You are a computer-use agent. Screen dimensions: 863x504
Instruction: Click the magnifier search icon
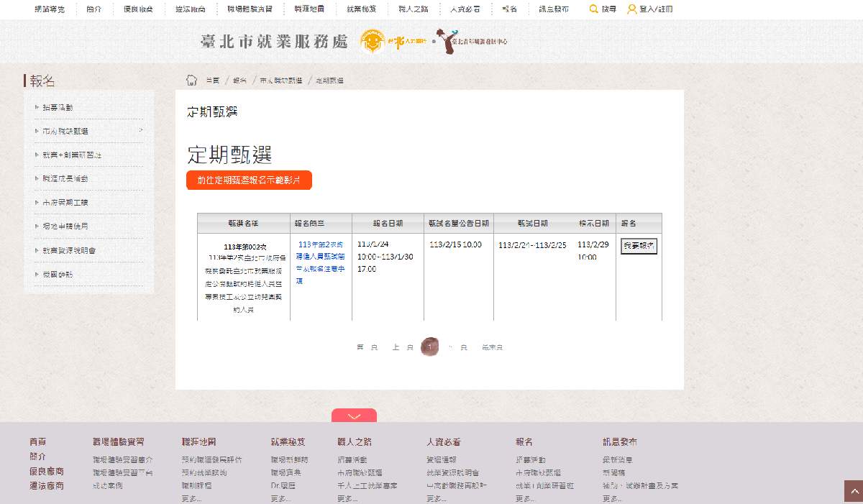[x=593, y=9]
